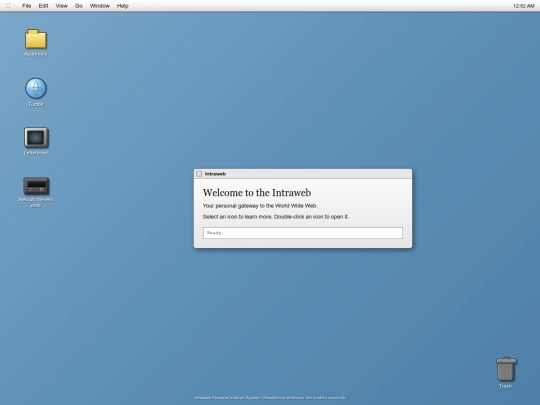
Task: Select the Trash can icon
Action: (x=506, y=369)
